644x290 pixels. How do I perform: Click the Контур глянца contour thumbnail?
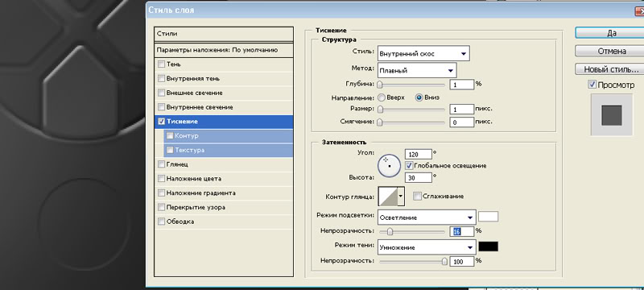(x=387, y=197)
